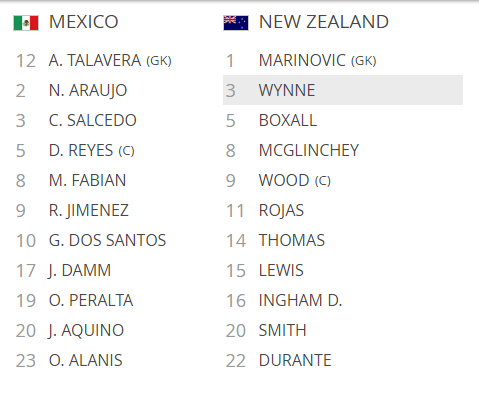Image resolution: width=479 pixels, height=397 pixels.
Task: Click the Mexico flag icon
Action: pyautogui.click(x=26, y=23)
